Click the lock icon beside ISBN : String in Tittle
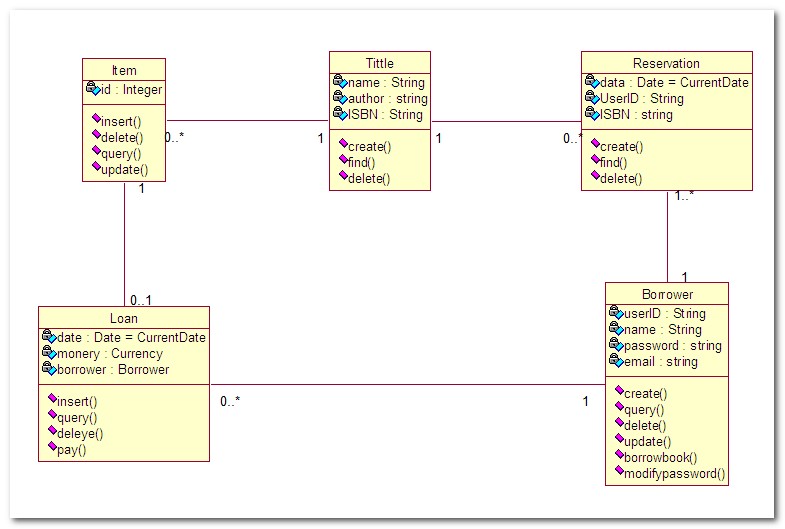This screenshot has width=785, height=529. click(x=340, y=113)
